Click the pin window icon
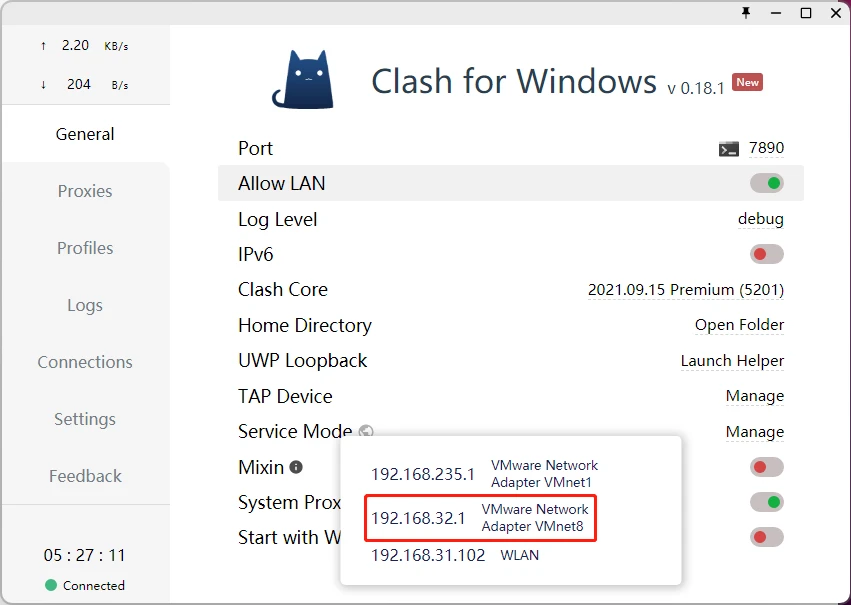851x605 pixels. click(746, 13)
